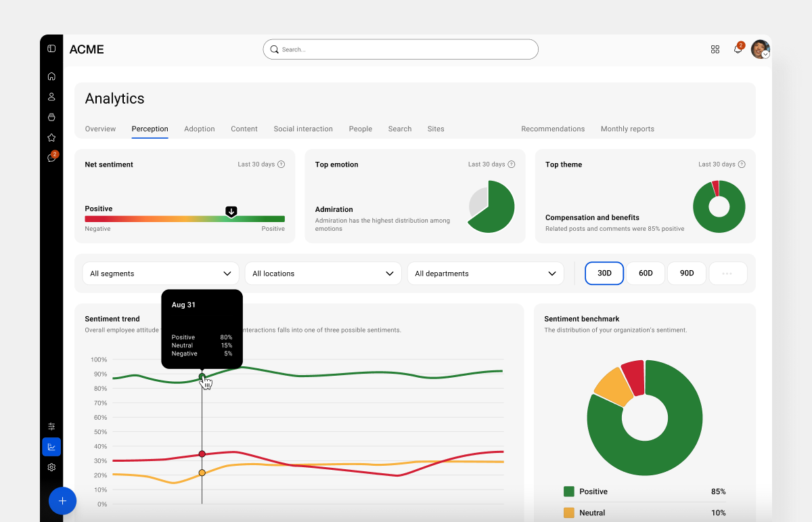Image resolution: width=812 pixels, height=522 pixels.
Task: Open the notifications bell
Action: (x=738, y=49)
